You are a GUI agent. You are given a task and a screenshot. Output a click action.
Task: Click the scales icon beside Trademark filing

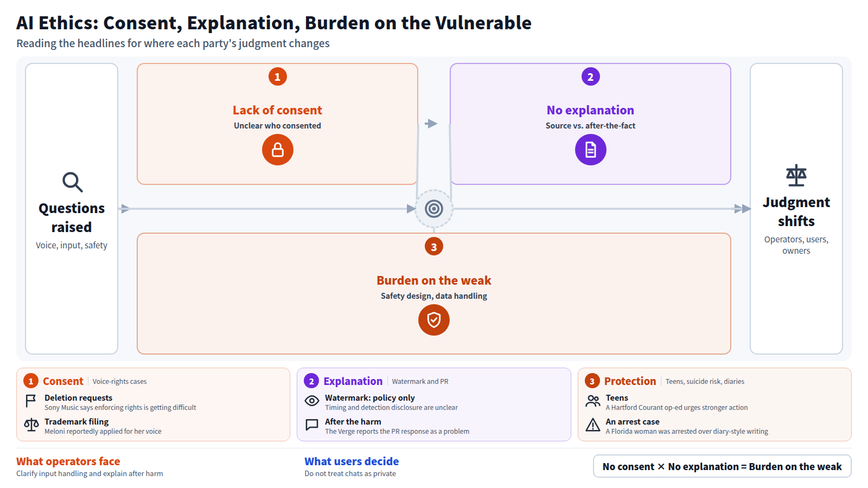[x=31, y=425]
